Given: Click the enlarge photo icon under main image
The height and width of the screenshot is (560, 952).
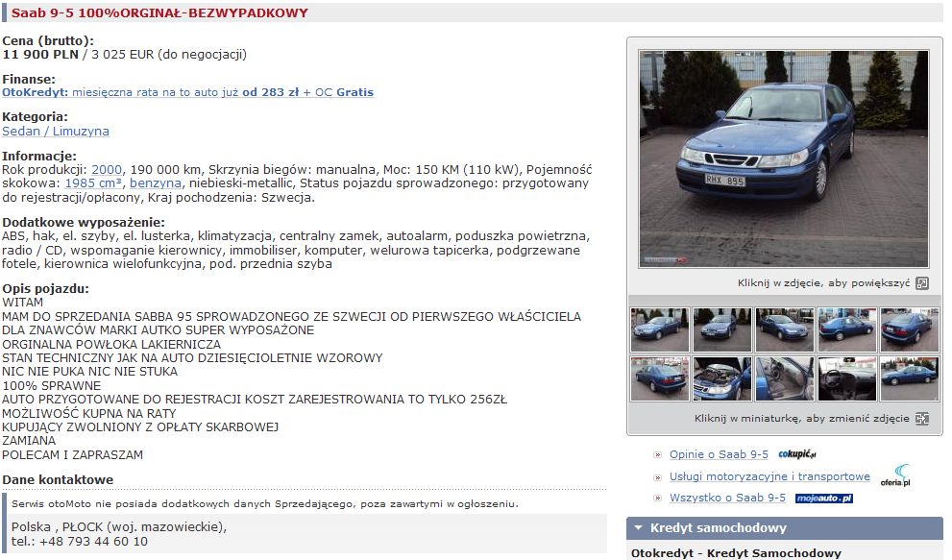Looking at the screenshot, I should pyautogui.click(x=921, y=283).
